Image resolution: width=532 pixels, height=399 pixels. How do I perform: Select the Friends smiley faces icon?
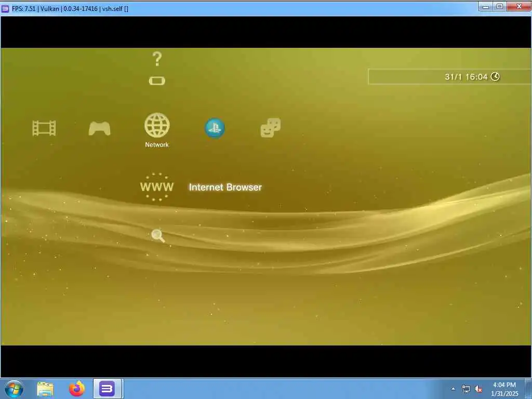pyautogui.click(x=270, y=128)
